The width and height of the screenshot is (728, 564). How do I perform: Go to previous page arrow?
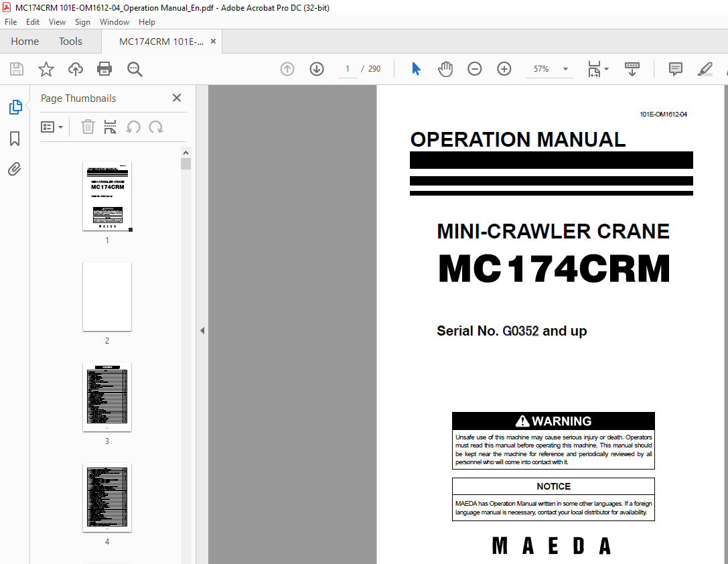click(x=287, y=69)
